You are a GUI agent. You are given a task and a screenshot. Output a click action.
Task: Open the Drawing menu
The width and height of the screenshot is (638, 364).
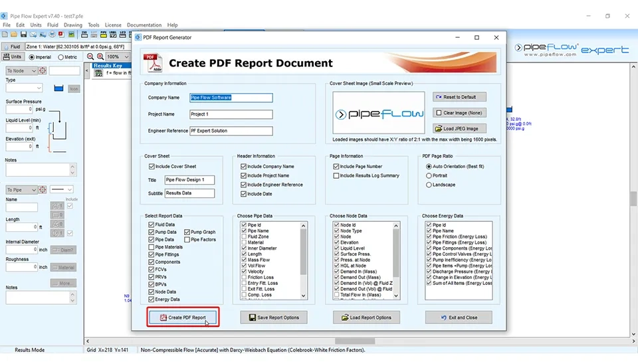click(x=73, y=25)
